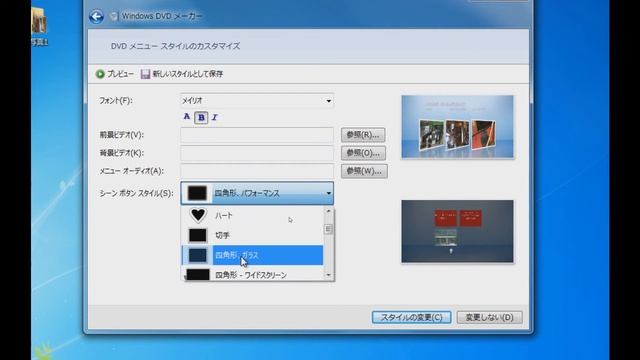Viewport: 640px width, 360px height.
Task: Click スタイルの変更(C) button
Action: (x=411, y=317)
